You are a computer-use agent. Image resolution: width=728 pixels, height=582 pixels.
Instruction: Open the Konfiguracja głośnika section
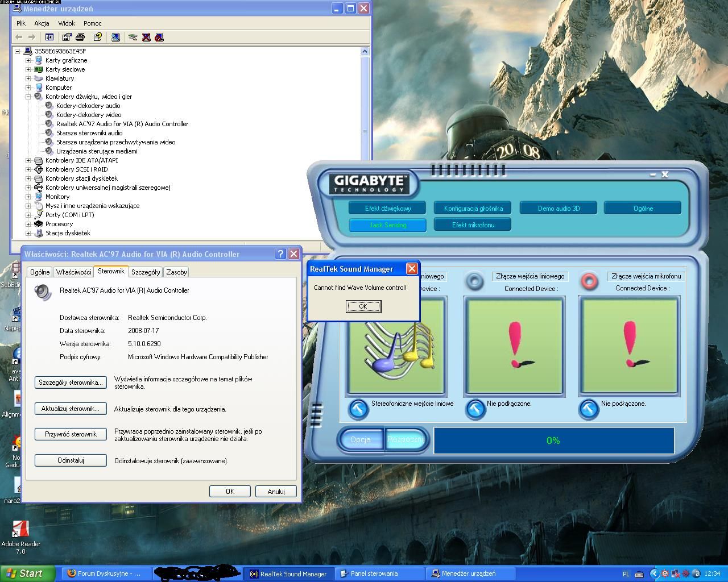pyautogui.click(x=473, y=209)
